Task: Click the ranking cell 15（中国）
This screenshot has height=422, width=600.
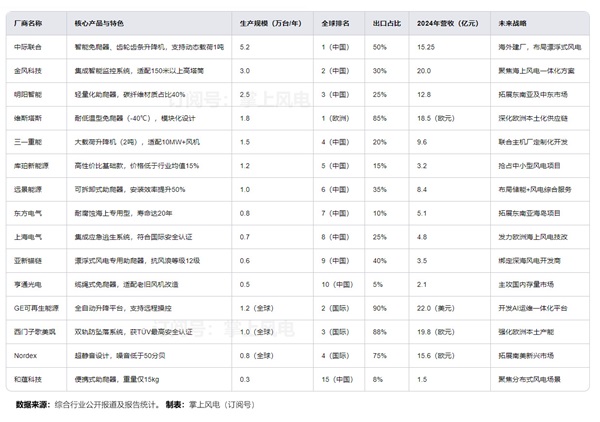Action: pos(337,379)
